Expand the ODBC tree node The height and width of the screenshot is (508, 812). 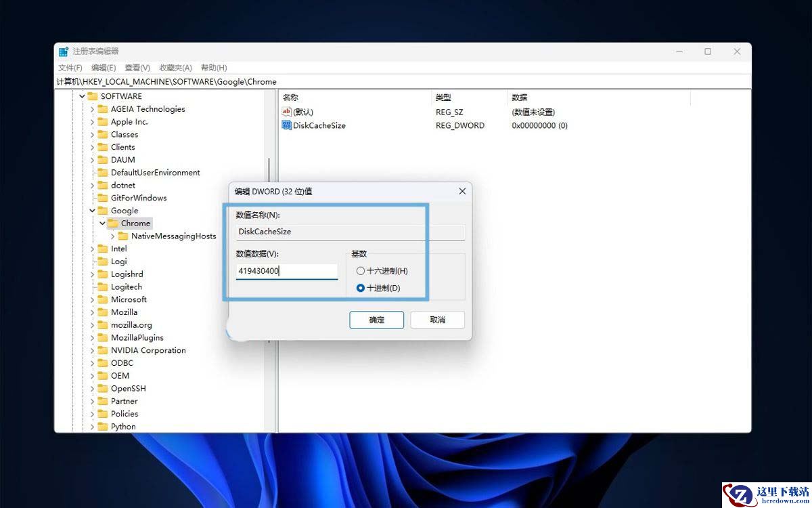pos(93,363)
